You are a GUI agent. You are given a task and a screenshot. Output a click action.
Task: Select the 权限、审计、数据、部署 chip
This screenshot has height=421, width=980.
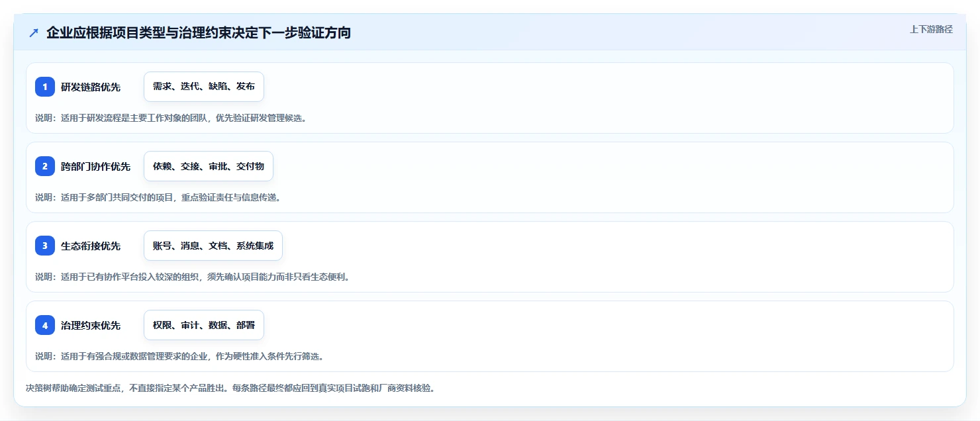(204, 325)
